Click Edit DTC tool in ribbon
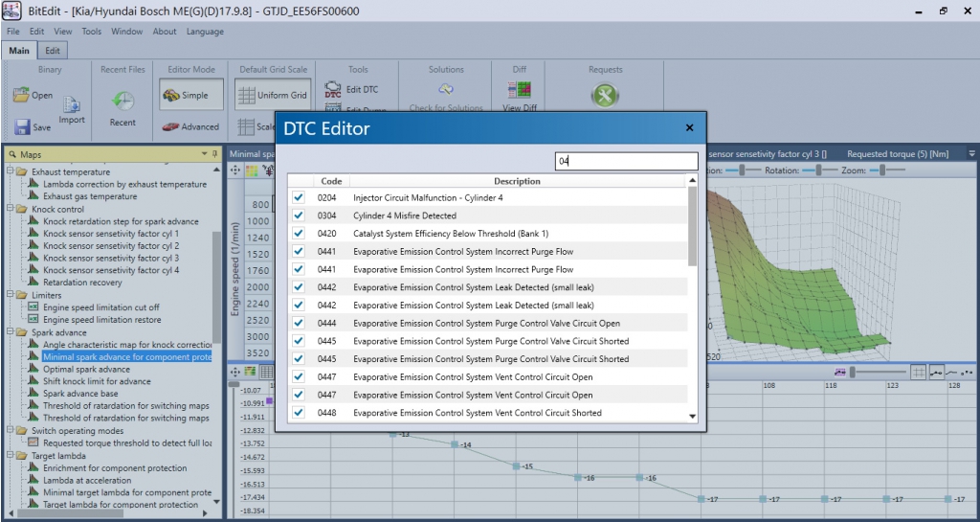The height and width of the screenshot is (522, 980). tap(352, 89)
